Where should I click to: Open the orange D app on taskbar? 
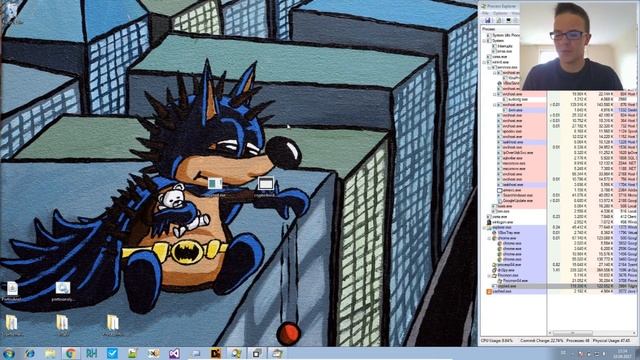(216, 353)
